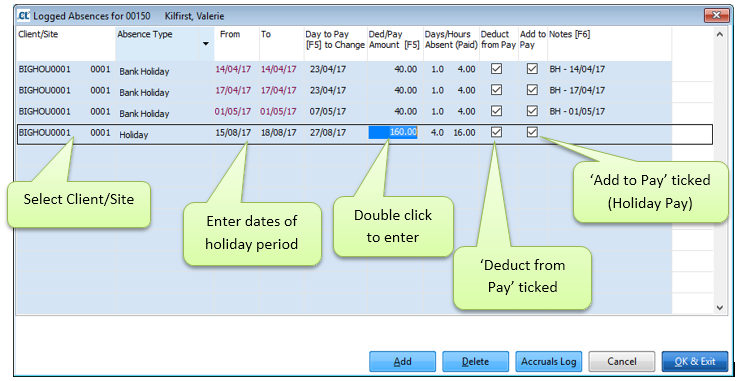The image size is (740, 381).
Task: Click BIGHOU0001 in the Holiday row
Action: point(44,133)
